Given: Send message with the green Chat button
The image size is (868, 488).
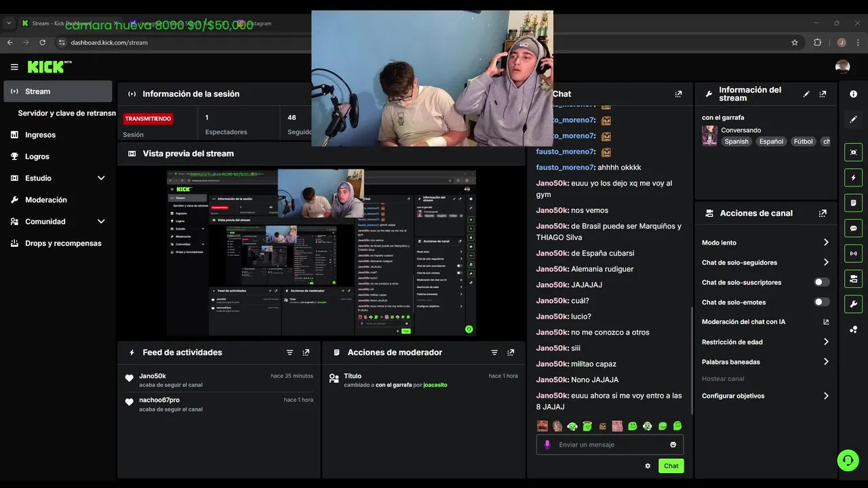Looking at the screenshot, I should click(671, 466).
